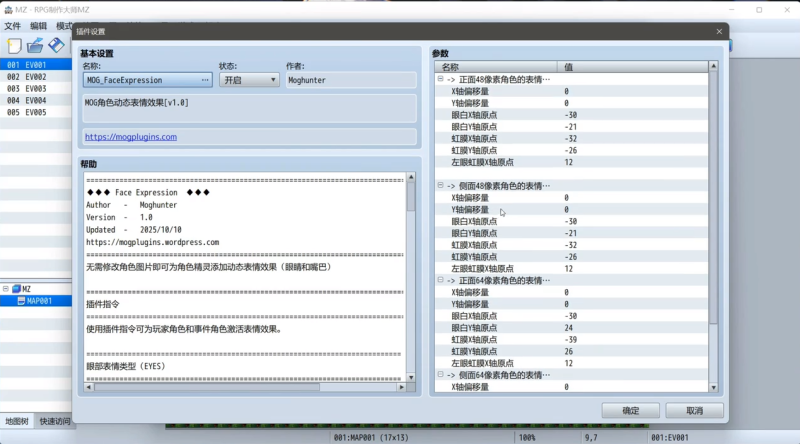Switch to the 地图树 tab
The width and height of the screenshot is (800, 444).
tap(17, 421)
